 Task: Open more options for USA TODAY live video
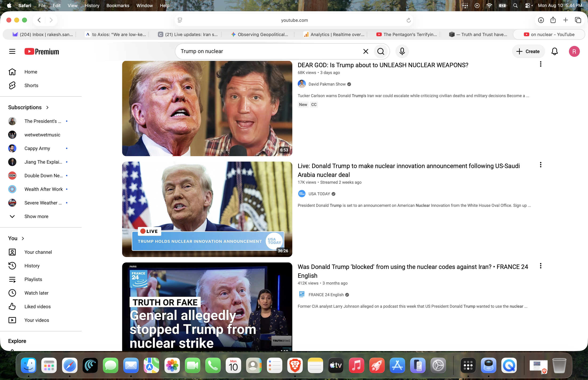(x=540, y=165)
